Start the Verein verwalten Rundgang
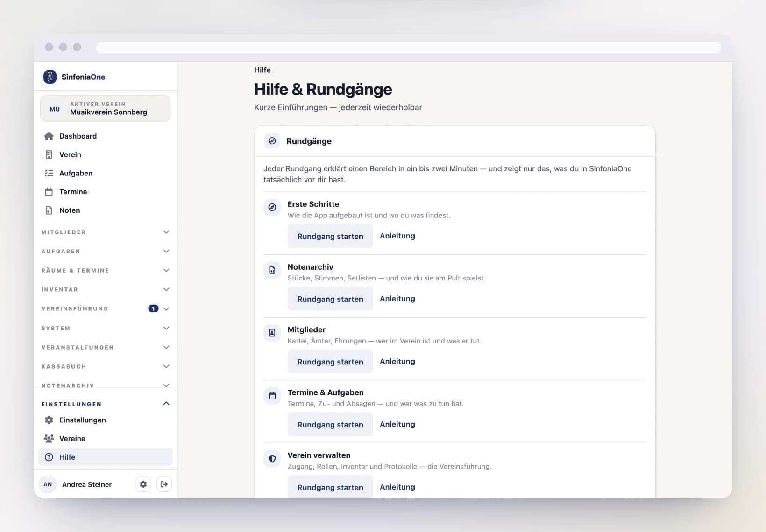Viewport: 766px width, 532px height. [330, 487]
